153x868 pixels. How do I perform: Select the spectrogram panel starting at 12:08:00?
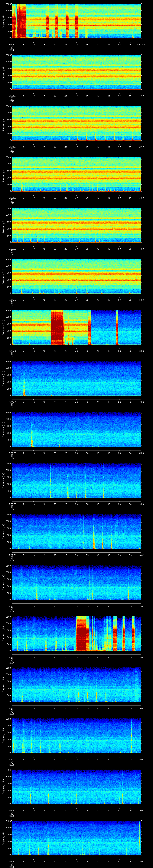pos(77,481)
